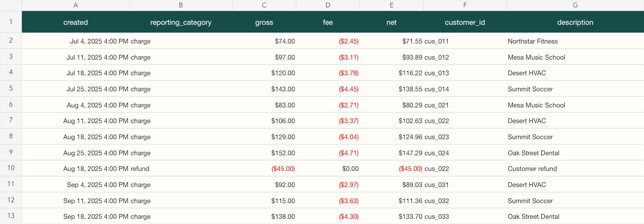Viewport: 644px width, 224px height.
Task: Click the 'gross' header cell
Action: (264, 22)
